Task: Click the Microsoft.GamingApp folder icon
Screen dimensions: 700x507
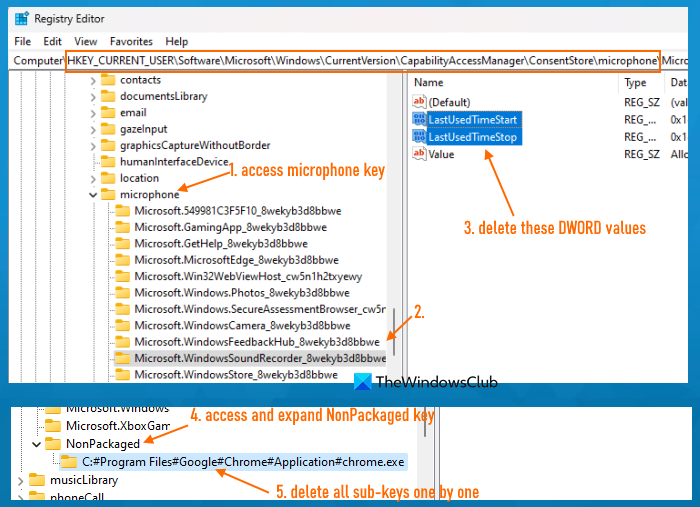Action: [123, 227]
